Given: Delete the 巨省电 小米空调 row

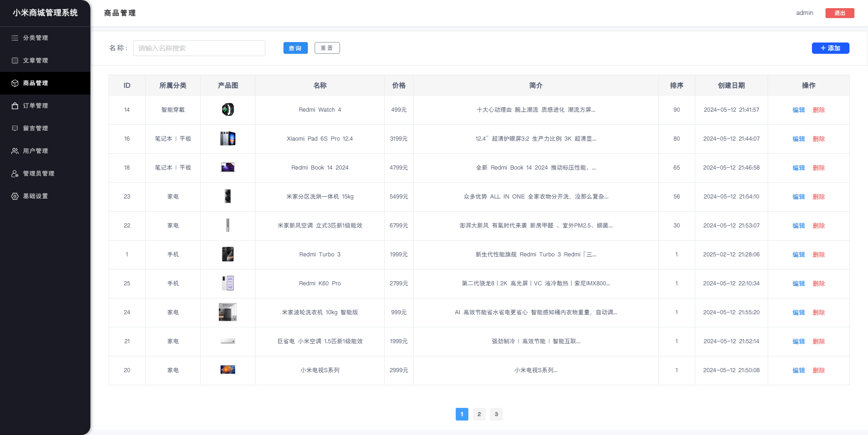Looking at the screenshot, I should (819, 341).
